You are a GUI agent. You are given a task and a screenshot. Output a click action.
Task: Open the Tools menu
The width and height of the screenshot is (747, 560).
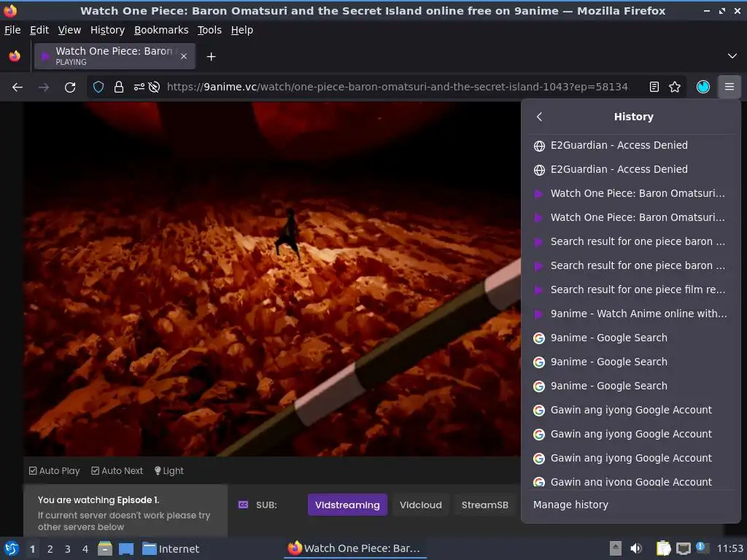click(209, 30)
